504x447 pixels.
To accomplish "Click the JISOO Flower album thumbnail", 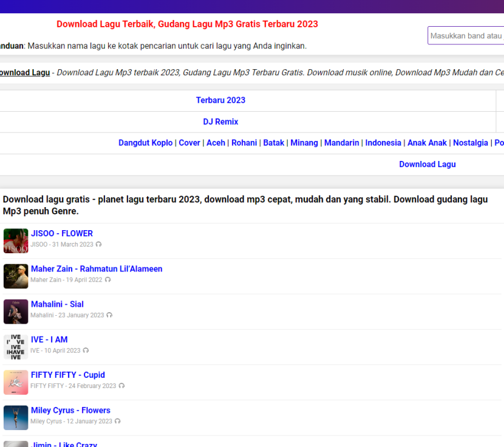I will [16, 241].
